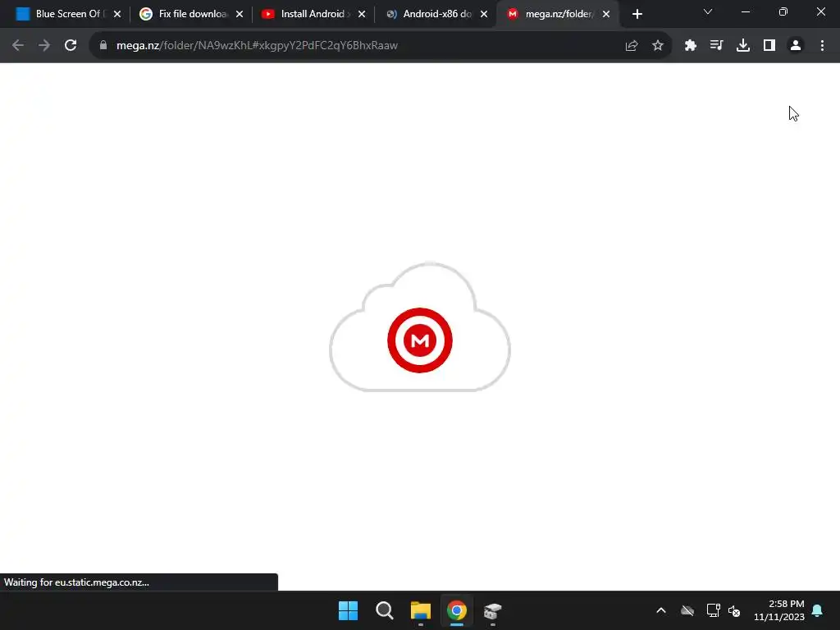Close the Android-x86 tab
Screen dimensions: 840x630
coord(484,14)
